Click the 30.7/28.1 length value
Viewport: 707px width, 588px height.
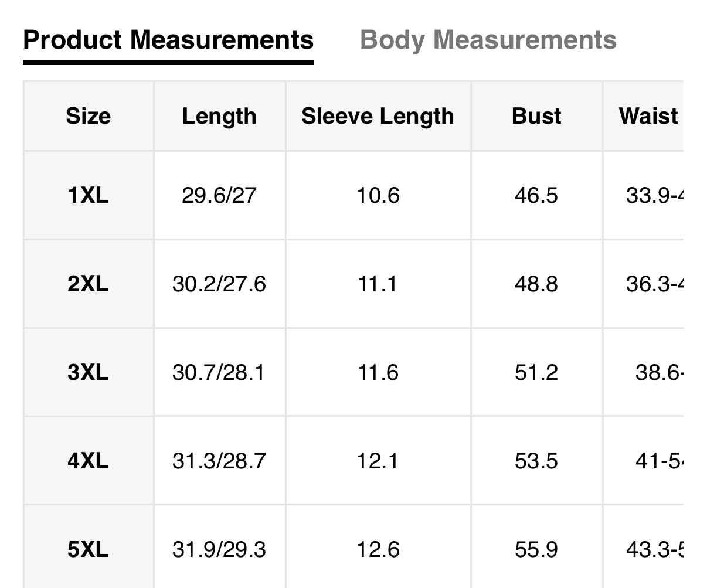coord(219,372)
